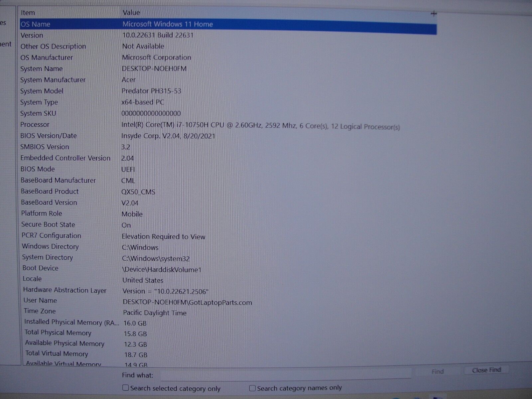Click the value 'Acer'
The image size is (532, 399).
point(128,79)
